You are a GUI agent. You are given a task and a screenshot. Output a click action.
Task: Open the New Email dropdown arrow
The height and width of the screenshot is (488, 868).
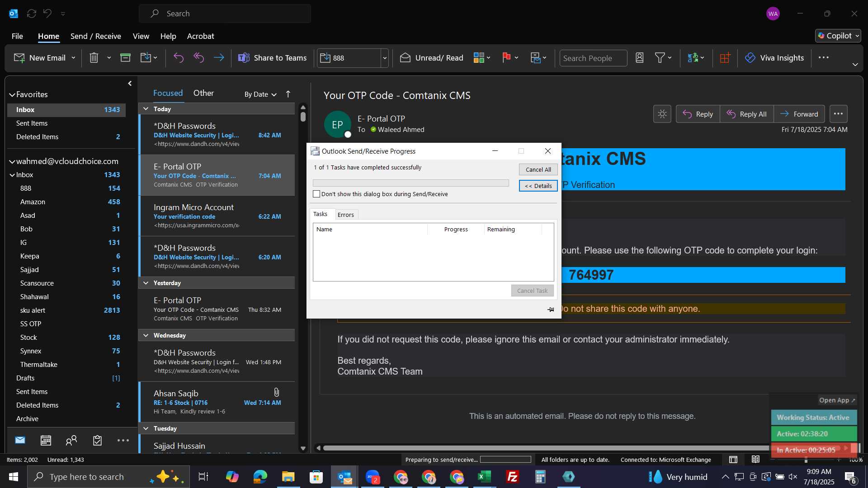(x=73, y=58)
